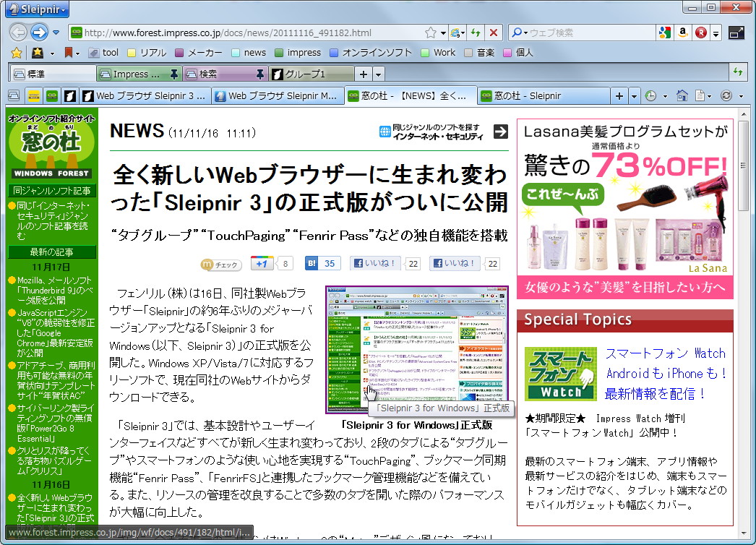Viewport: 756px width, 545px height.
Task: Open the dropdown next to the bookmark star
Action: pyautogui.click(x=443, y=33)
